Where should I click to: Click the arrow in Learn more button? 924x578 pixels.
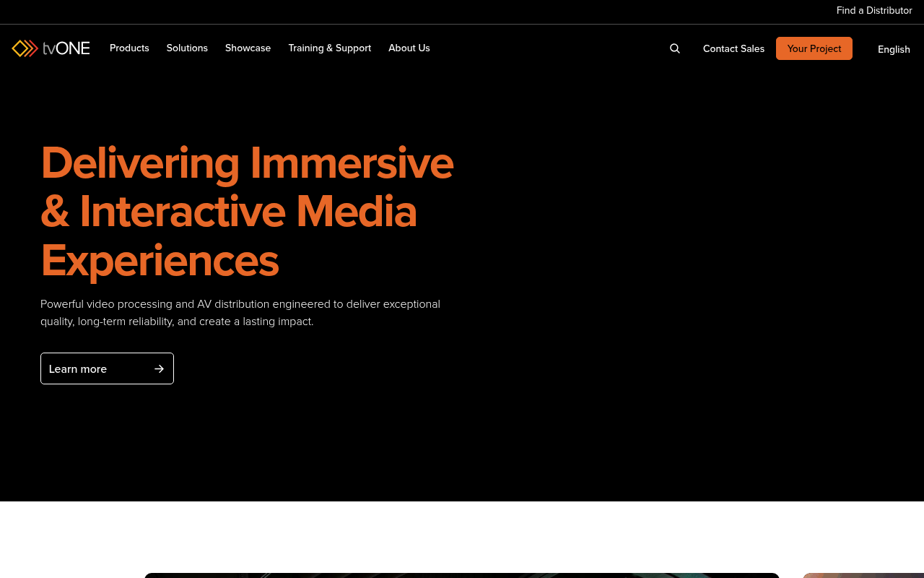pyautogui.click(x=160, y=368)
